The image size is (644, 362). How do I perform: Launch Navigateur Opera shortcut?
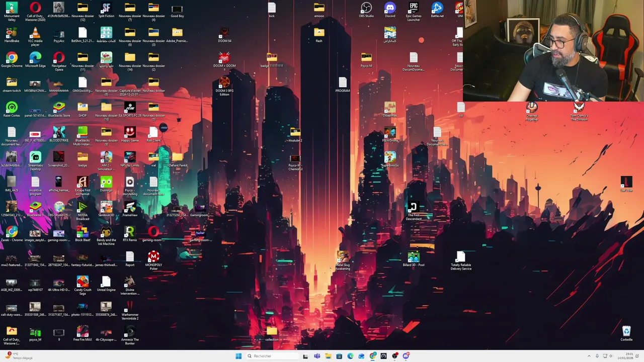coord(59,61)
